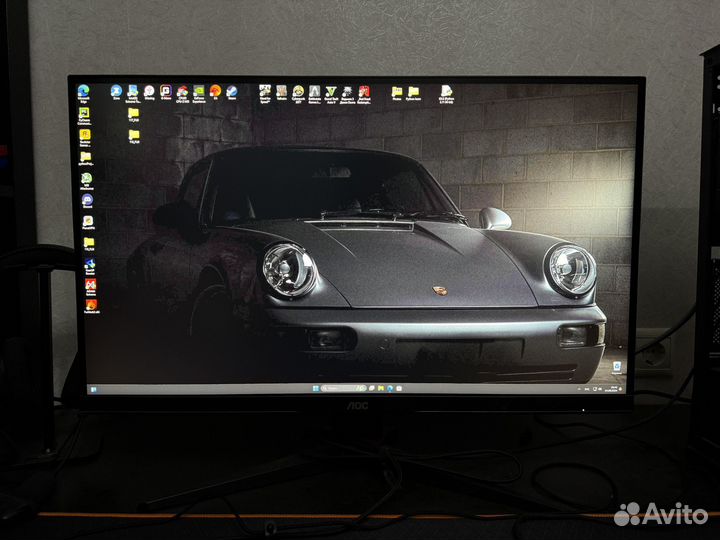Open the yellow Rockstar Games Launcher shortcut
This screenshot has width=720, height=540.
click(85, 138)
